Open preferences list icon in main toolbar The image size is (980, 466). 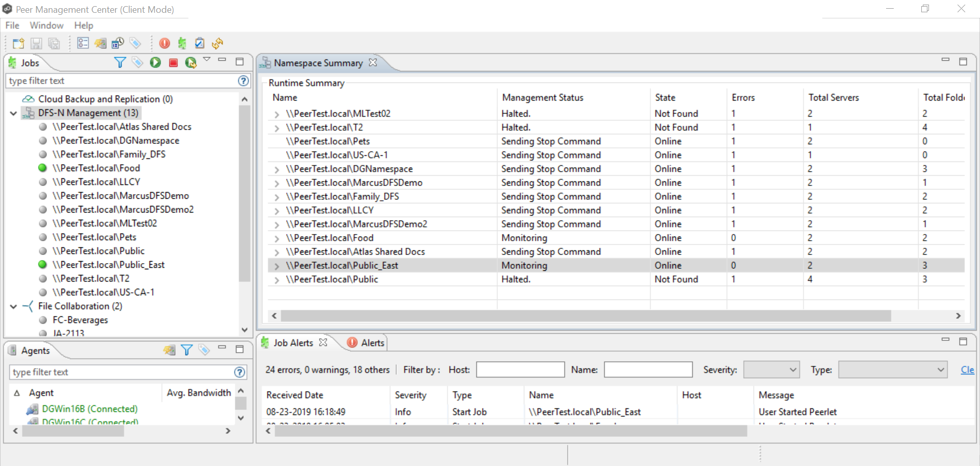(x=83, y=43)
